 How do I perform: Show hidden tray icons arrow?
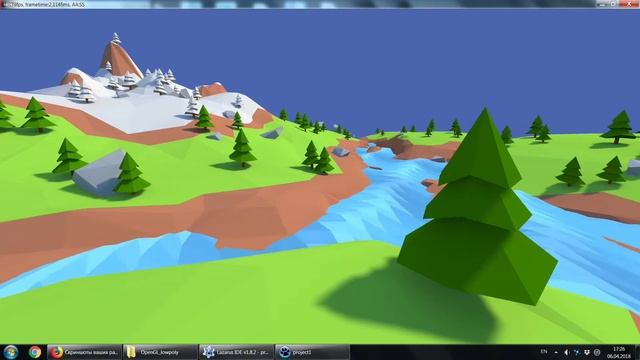coord(556,352)
